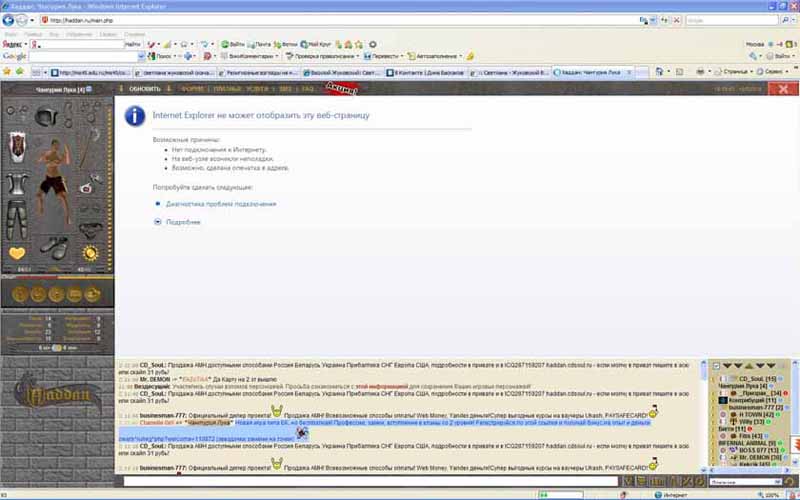
Task: Click the Stop loading X icon
Action: click(677, 20)
